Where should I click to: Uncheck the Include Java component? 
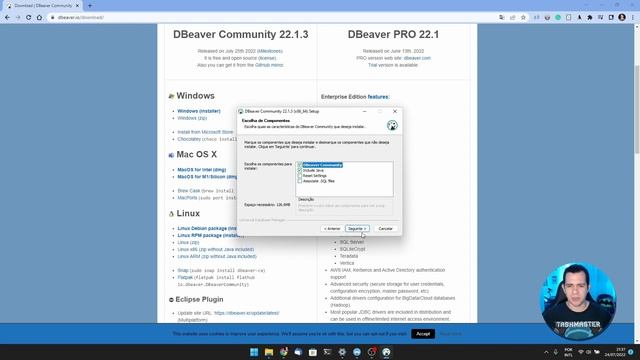coord(300,170)
